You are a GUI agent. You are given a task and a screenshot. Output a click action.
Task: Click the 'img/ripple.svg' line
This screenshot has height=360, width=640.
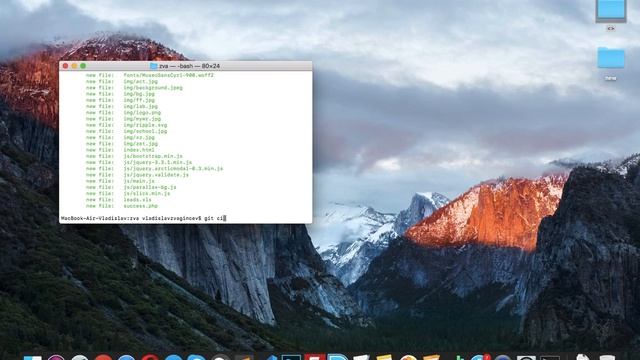(126, 125)
